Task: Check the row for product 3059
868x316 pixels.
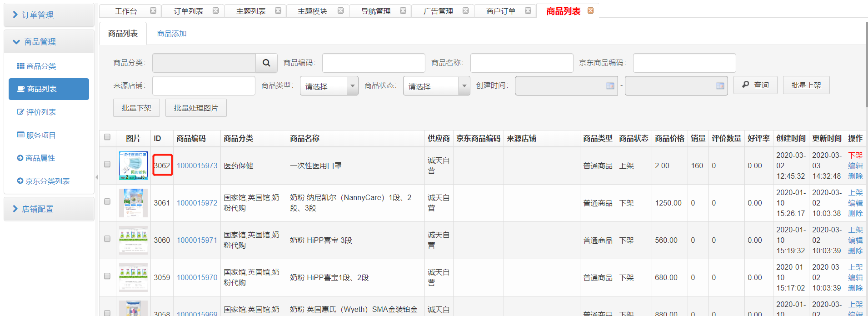Action: 107,276
